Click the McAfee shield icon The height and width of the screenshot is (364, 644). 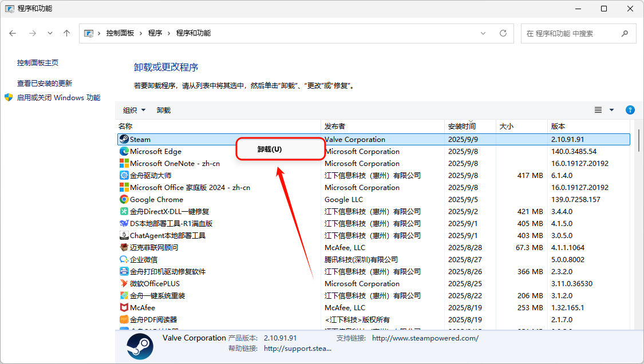[x=124, y=307]
